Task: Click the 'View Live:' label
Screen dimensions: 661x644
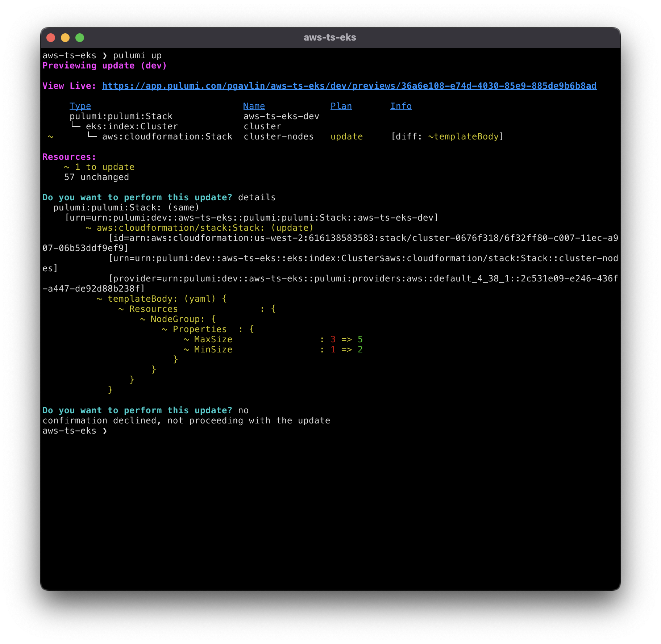Action: tap(69, 86)
